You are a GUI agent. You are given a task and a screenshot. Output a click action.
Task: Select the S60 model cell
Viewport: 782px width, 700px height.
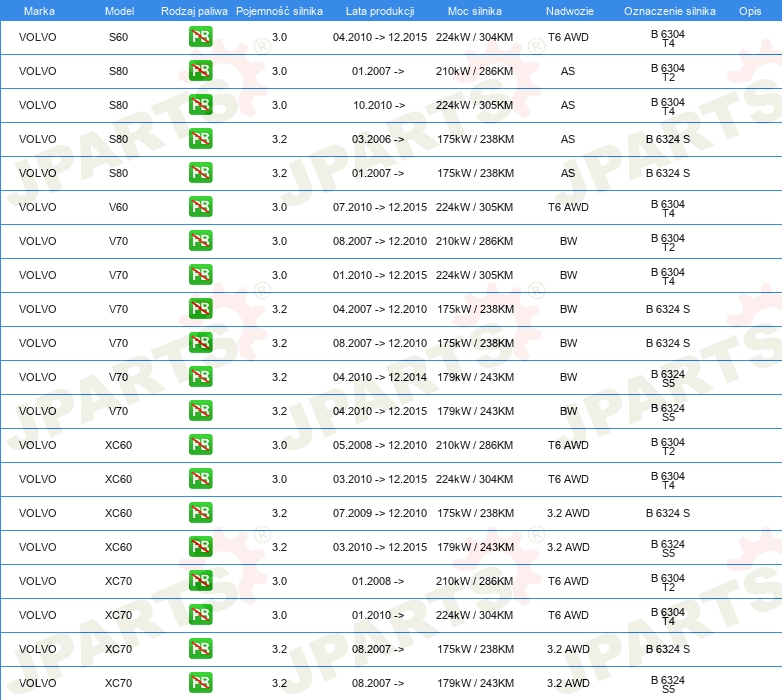[x=118, y=37]
